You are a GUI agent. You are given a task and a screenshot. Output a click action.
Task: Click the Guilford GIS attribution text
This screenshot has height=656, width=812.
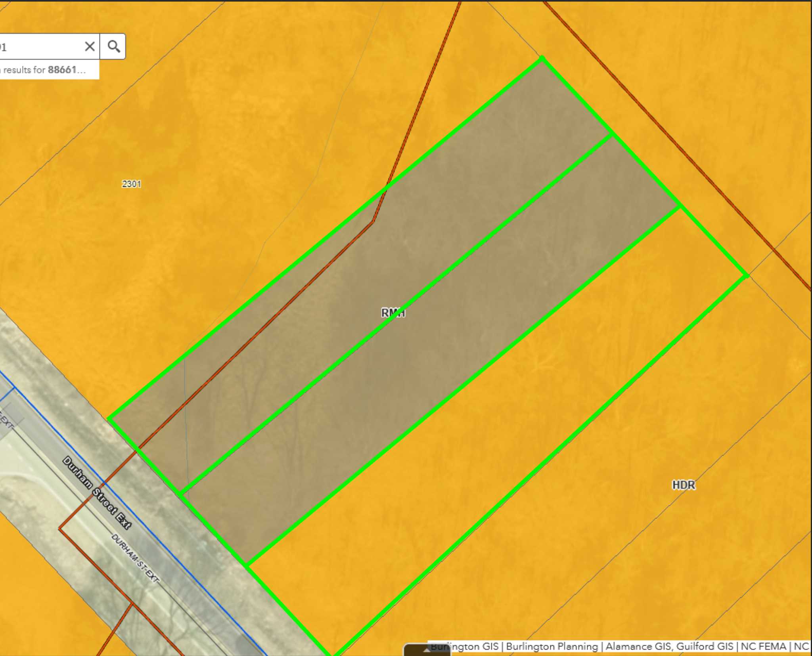click(705, 646)
